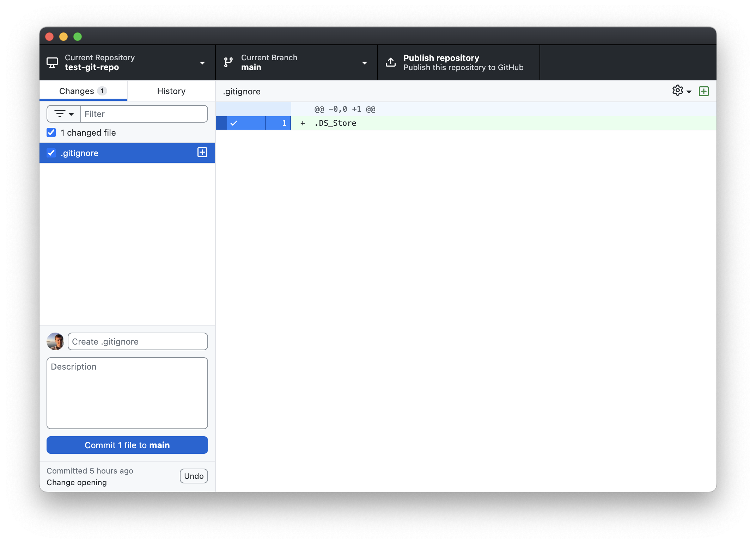
Task: Click the computer icon beside Current Repository
Action: coord(52,63)
